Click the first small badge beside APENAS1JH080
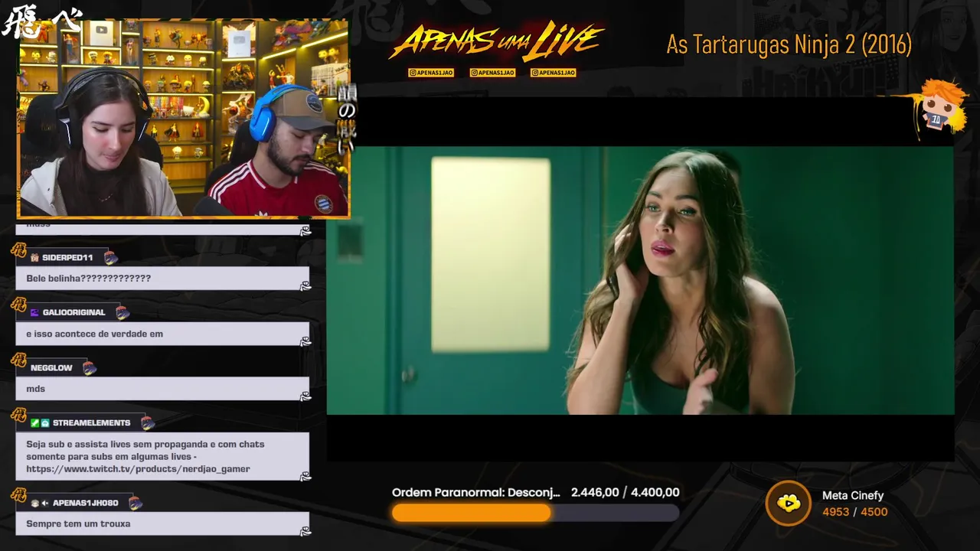The width and height of the screenshot is (980, 551). tap(34, 504)
